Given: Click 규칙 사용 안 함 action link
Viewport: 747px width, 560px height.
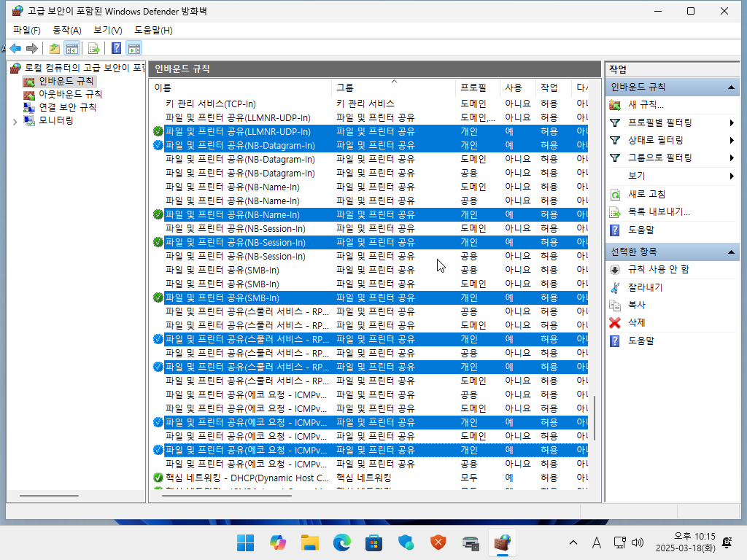Looking at the screenshot, I should pyautogui.click(x=659, y=270).
